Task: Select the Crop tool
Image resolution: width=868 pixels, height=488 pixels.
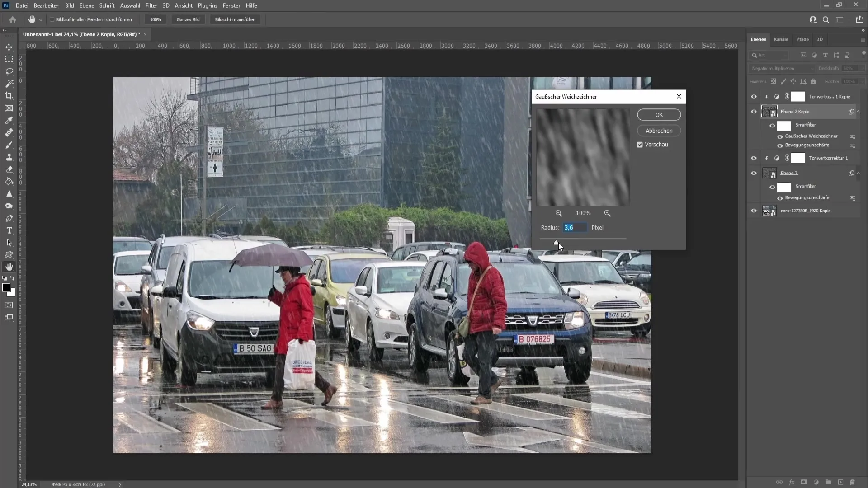Action: tap(9, 96)
